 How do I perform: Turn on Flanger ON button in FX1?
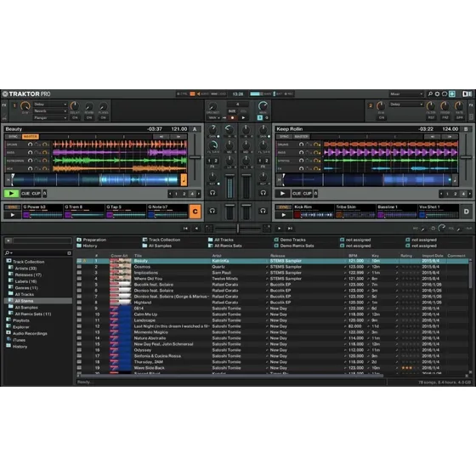coord(103,118)
